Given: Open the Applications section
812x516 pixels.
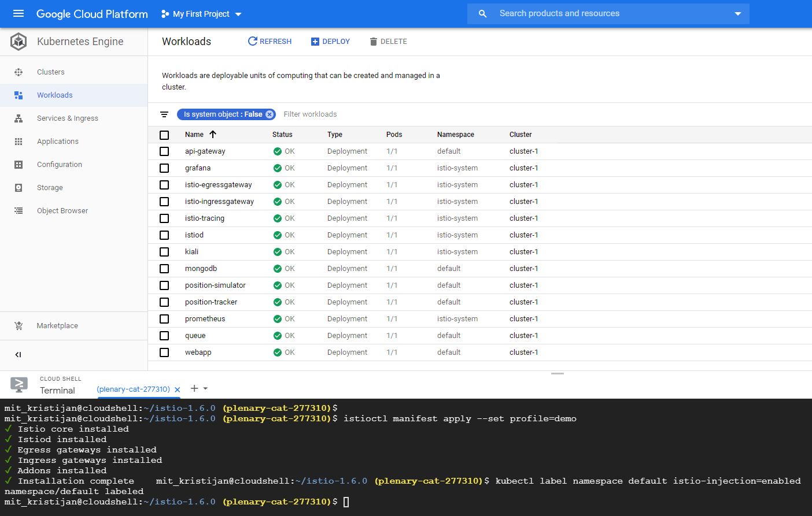Looking at the screenshot, I should pyautogui.click(x=57, y=141).
